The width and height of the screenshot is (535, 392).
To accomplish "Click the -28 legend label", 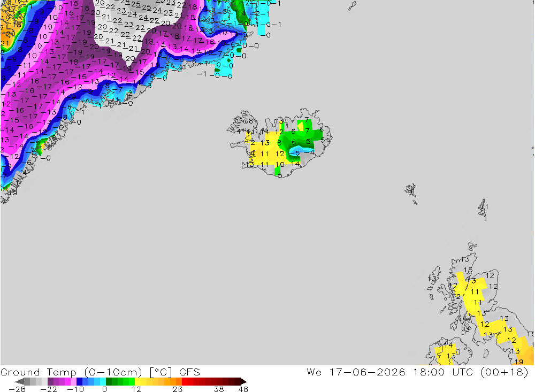I will (x=17, y=389).
